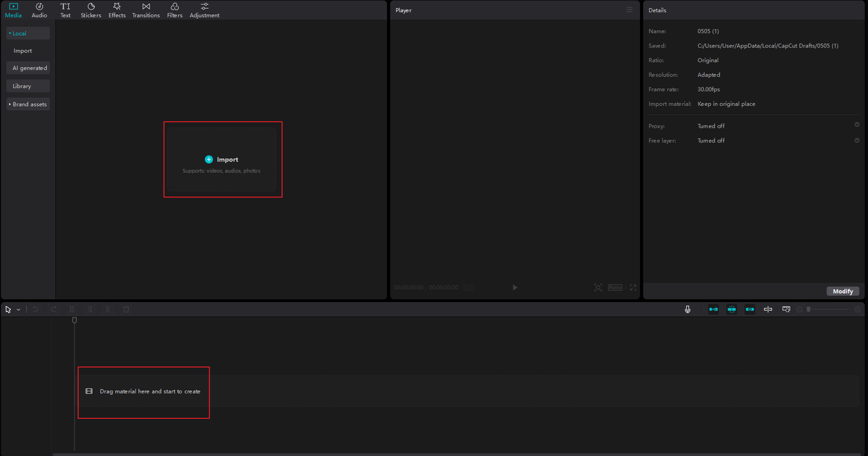Toggle the main track magnet

click(x=713, y=309)
